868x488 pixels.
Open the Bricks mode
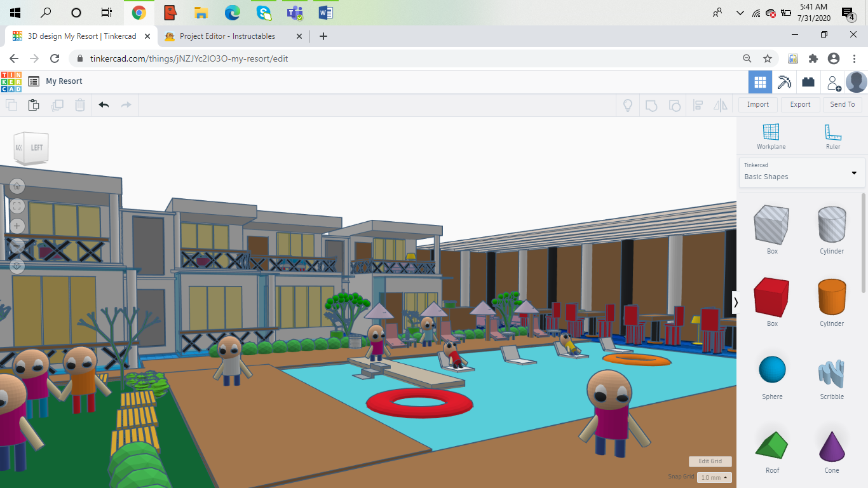(x=808, y=82)
